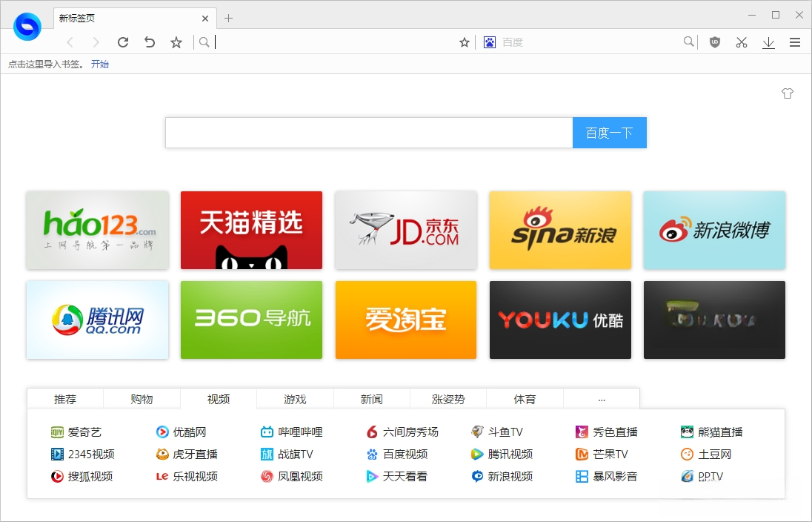
Task: Open the 2345视频 link
Action: point(82,454)
